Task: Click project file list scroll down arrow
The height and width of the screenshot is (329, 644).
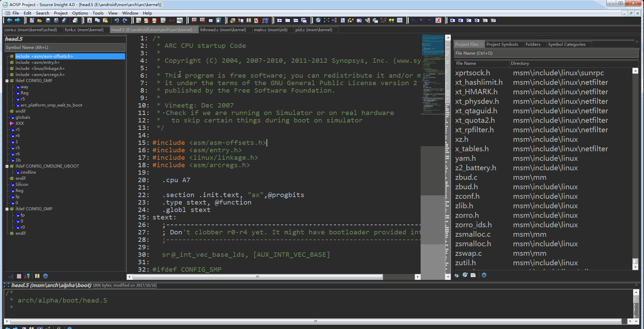Action: [635, 267]
